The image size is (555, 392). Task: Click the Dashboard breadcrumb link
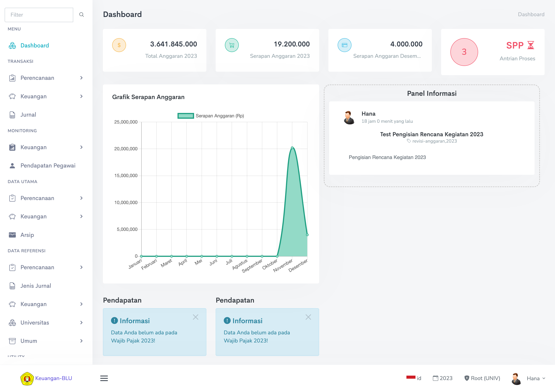click(531, 14)
